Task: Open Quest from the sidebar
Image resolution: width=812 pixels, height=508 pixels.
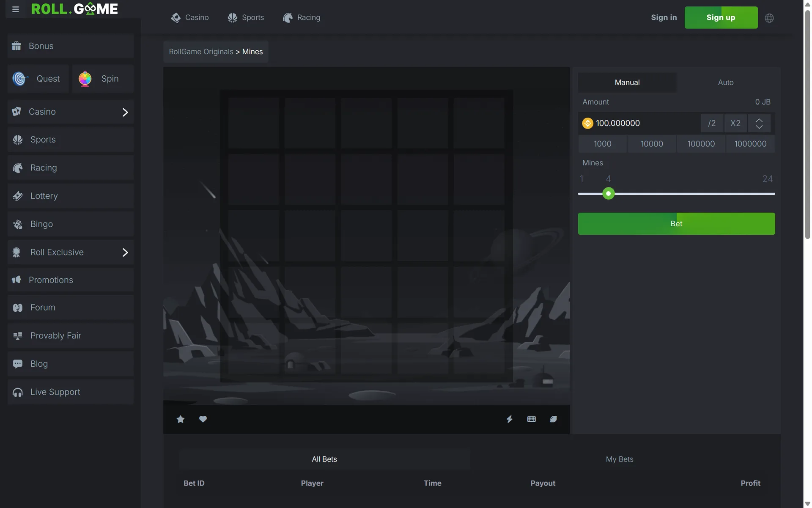Action: coord(38,79)
